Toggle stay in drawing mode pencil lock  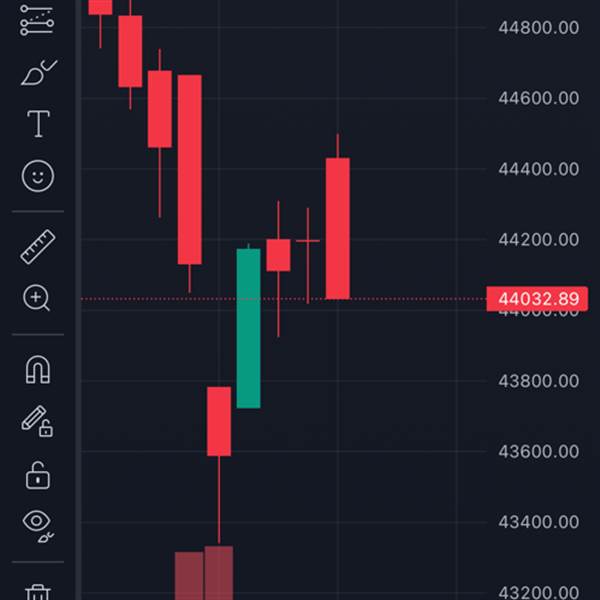click(x=37, y=421)
